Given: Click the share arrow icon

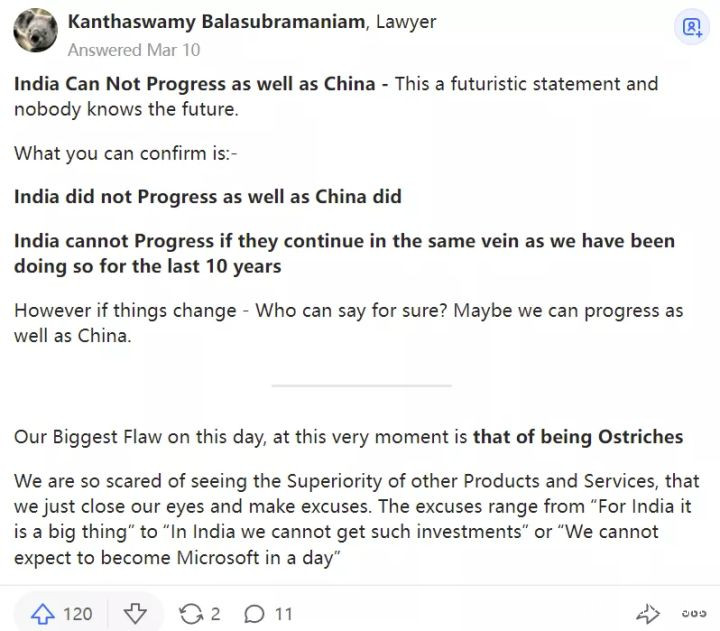Looking at the screenshot, I should tap(648, 613).
